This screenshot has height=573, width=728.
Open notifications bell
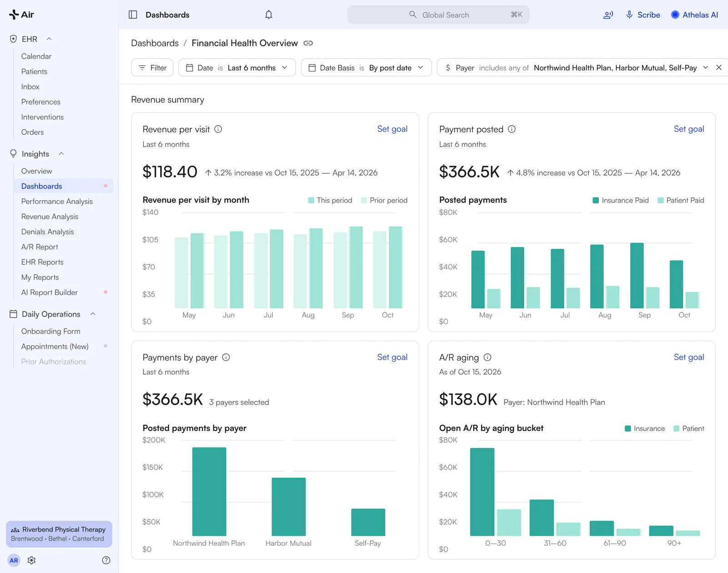click(269, 15)
